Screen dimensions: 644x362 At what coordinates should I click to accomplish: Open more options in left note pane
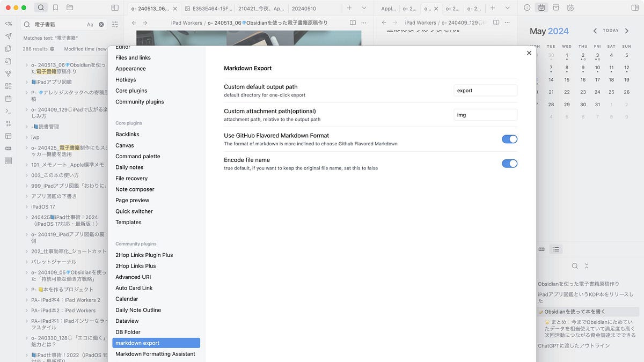coord(364,23)
